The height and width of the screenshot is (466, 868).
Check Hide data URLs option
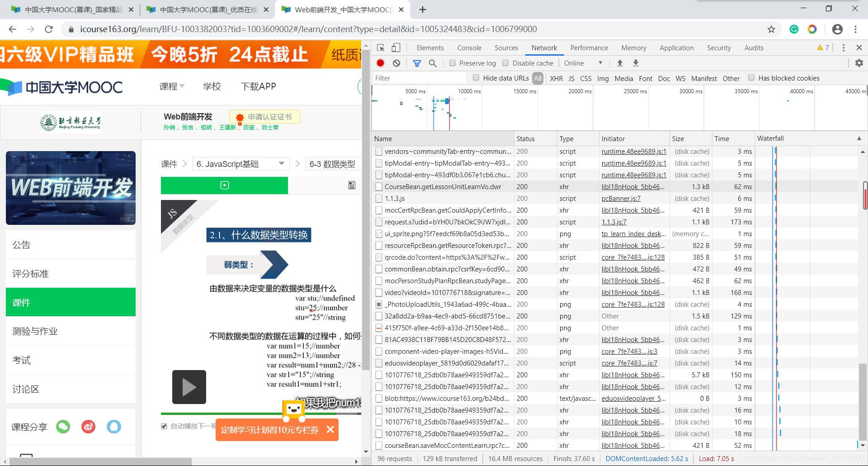[476, 78]
